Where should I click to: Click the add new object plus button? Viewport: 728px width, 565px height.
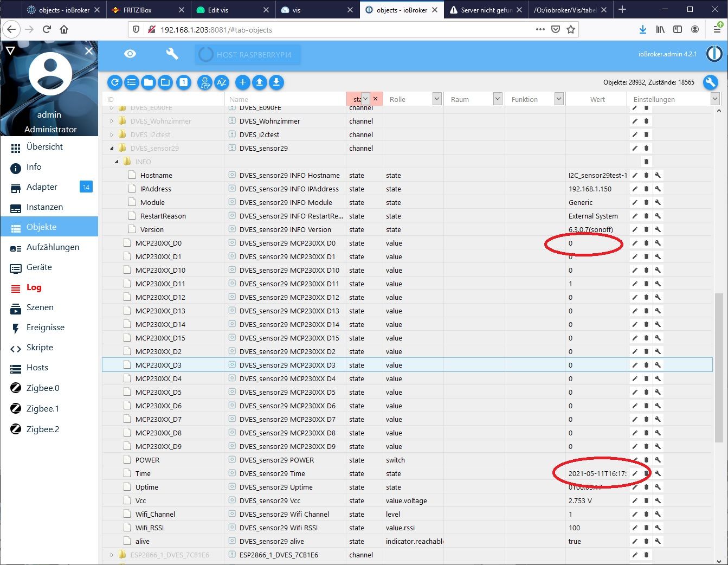tap(242, 82)
